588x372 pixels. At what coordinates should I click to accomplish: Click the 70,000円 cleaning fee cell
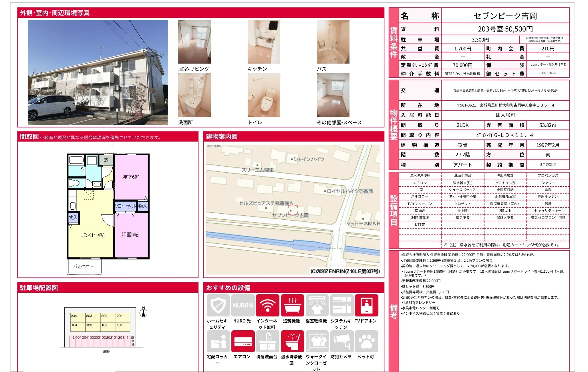[x=463, y=65]
